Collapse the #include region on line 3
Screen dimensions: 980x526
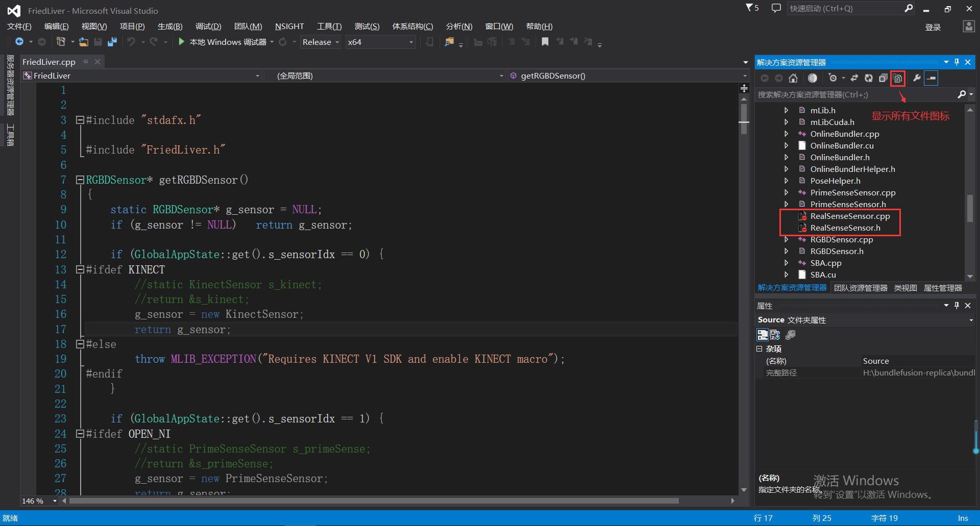pos(80,120)
